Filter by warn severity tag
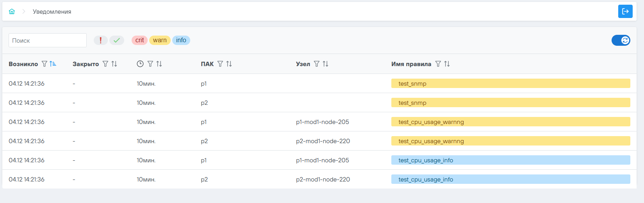 pyautogui.click(x=160, y=40)
